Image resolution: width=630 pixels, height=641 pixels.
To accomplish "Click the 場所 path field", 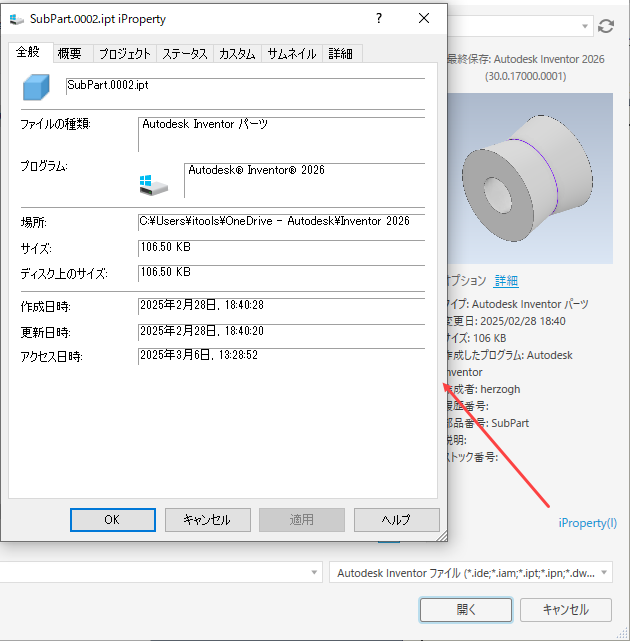I will pyautogui.click(x=282, y=222).
